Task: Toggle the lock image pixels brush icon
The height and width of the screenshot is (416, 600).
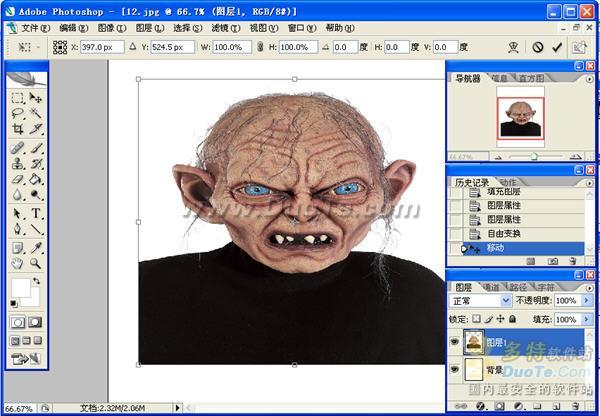Action: 488,319
